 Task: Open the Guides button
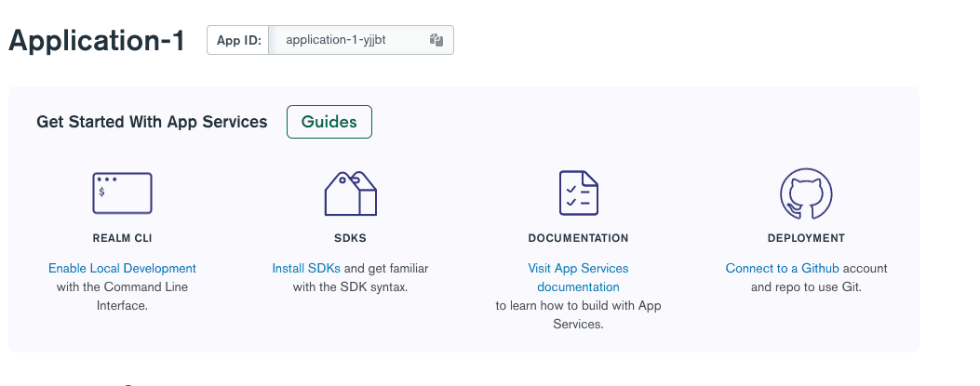pos(329,122)
